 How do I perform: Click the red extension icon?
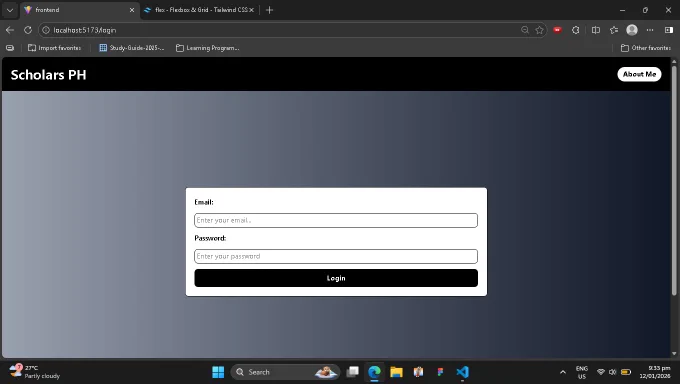click(x=557, y=30)
